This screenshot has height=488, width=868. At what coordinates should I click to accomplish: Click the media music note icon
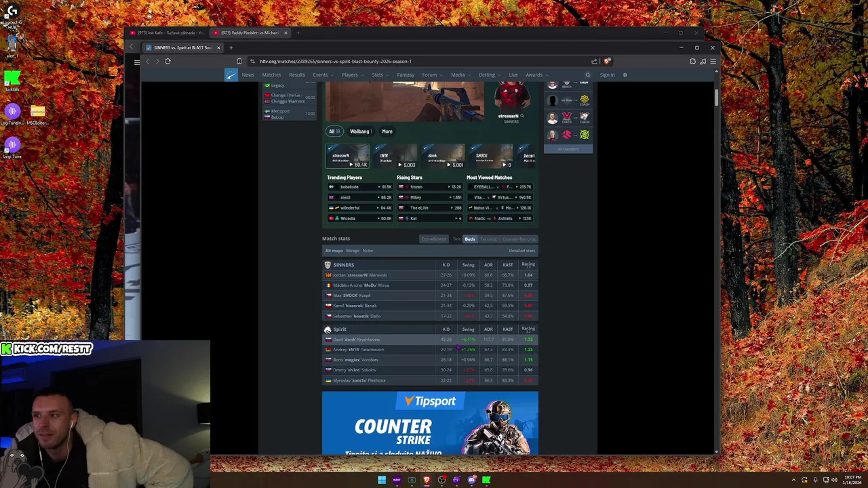coord(703,62)
